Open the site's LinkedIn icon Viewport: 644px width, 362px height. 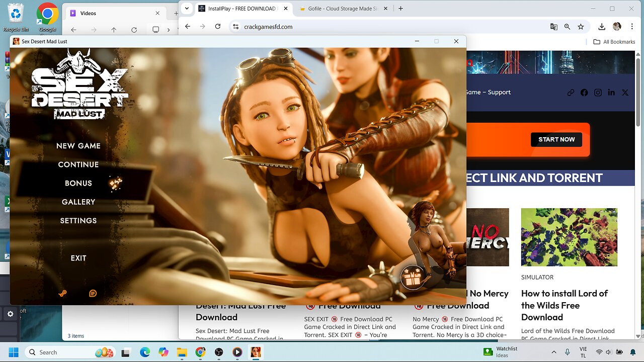611,93
